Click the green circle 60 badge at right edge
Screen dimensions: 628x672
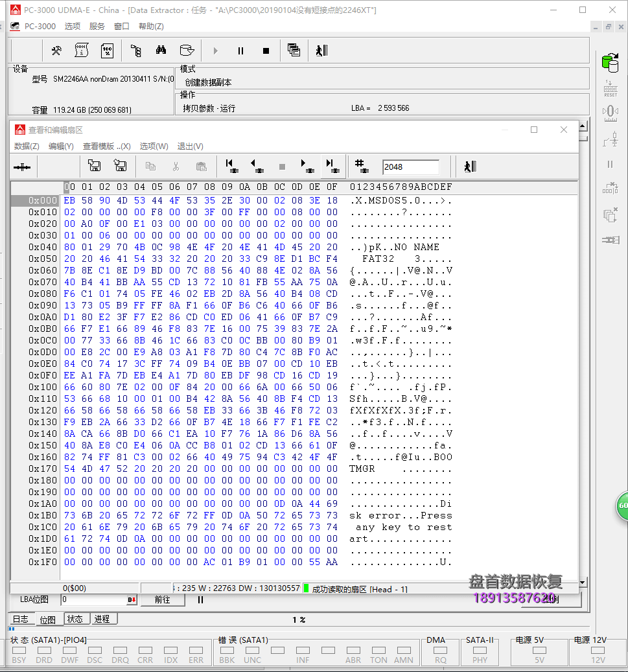click(x=622, y=505)
